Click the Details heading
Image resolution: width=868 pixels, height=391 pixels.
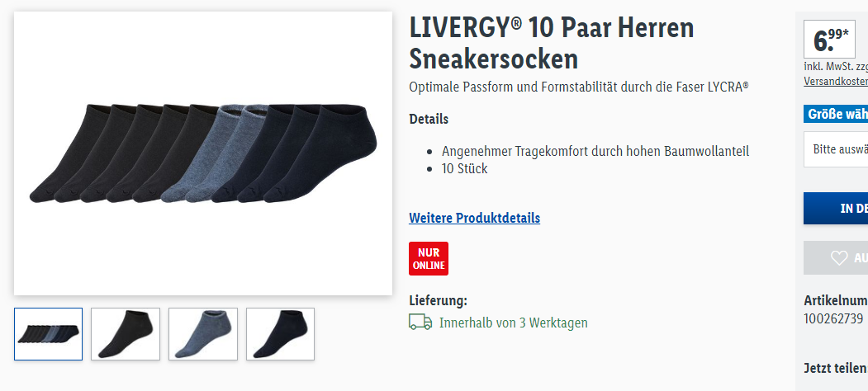(x=429, y=119)
